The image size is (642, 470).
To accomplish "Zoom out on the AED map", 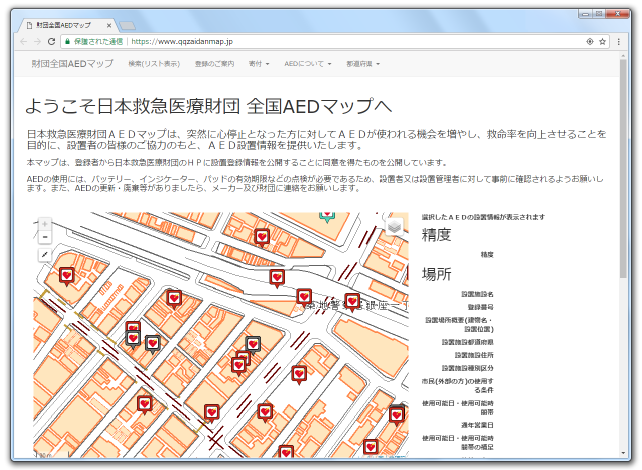I will click(44, 237).
